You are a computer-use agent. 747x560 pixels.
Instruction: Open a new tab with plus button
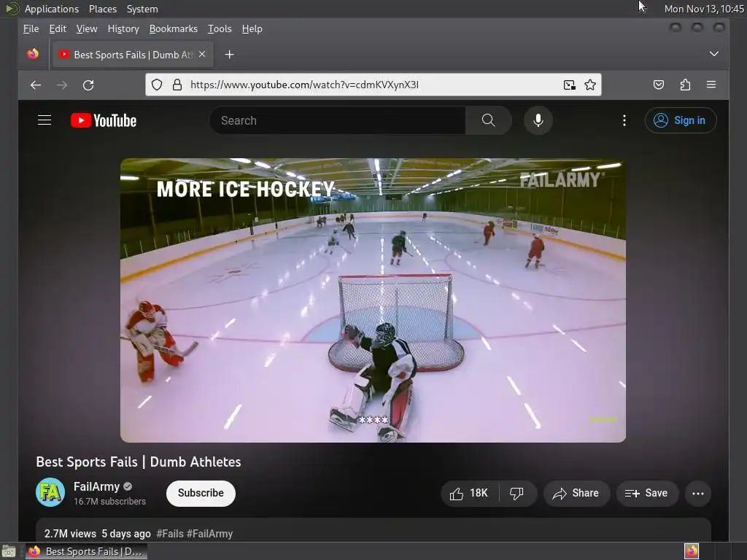click(229, 55)
